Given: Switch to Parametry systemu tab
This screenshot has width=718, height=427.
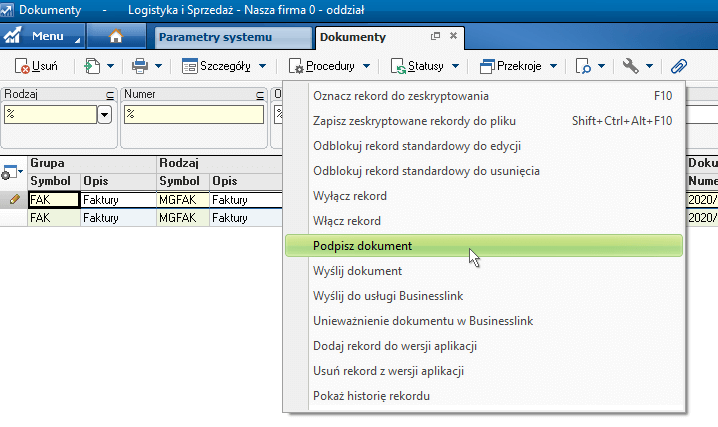Looking at the screenshot, I should click(233, 37).
